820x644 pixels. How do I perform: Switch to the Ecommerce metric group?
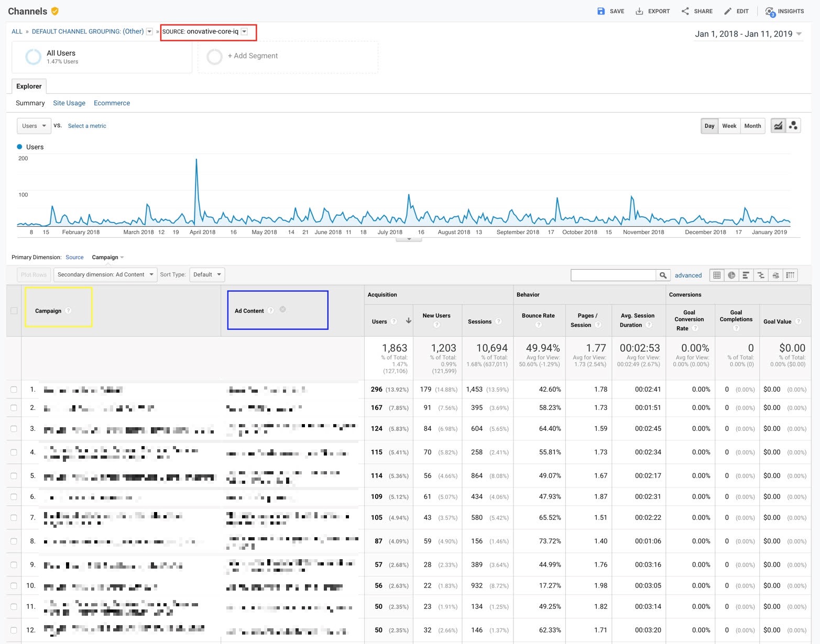click(112, 103)
